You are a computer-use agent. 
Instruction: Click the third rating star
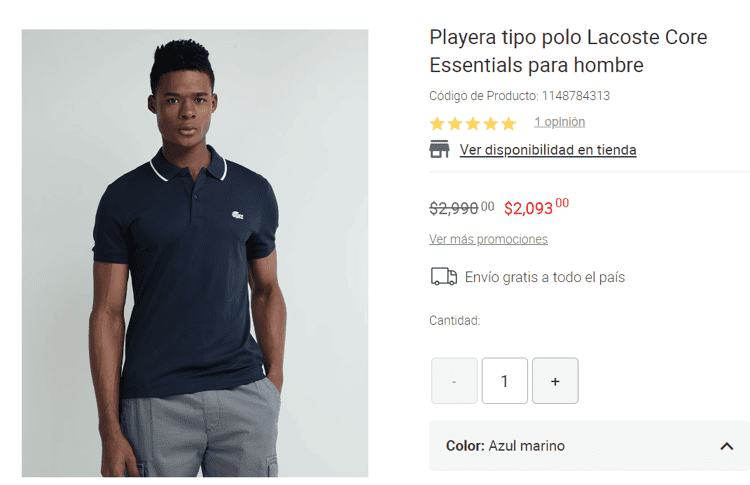[473, 124]
